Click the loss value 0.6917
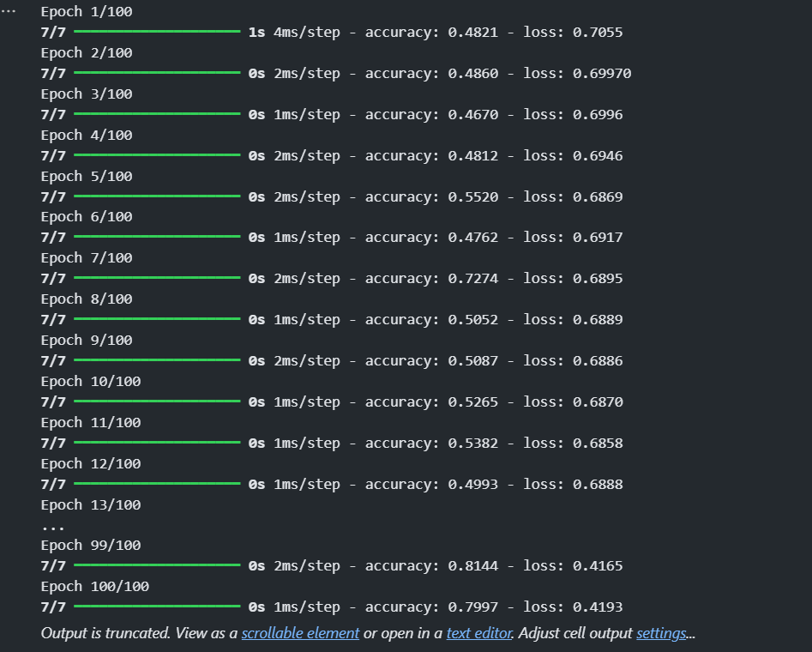This screenshot has height=652, width=812. click(598, 238)
